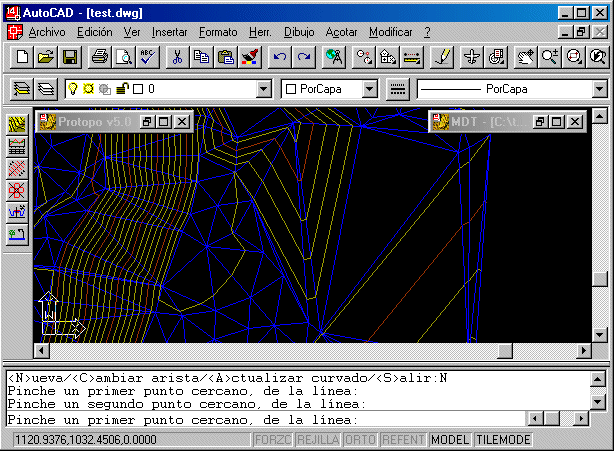Expand the PorCapa color dropdown
This screenshot has width=614, height=451.
369,89
